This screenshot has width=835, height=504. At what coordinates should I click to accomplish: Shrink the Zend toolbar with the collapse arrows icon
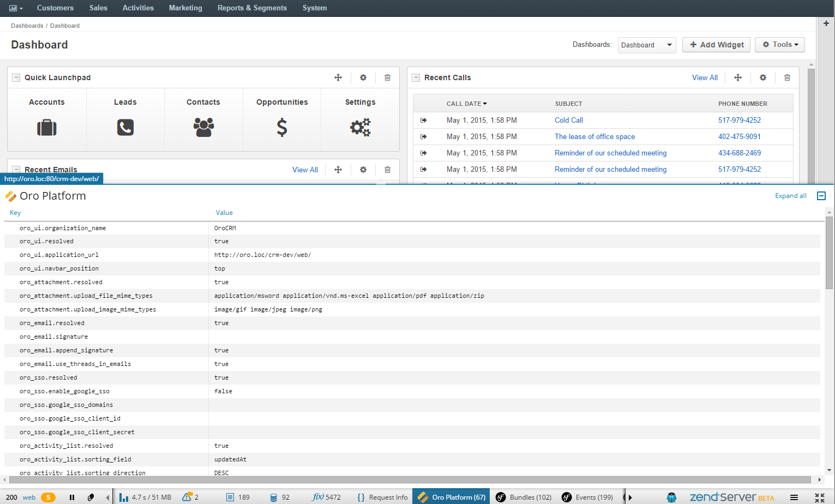[x=820, y=497]
